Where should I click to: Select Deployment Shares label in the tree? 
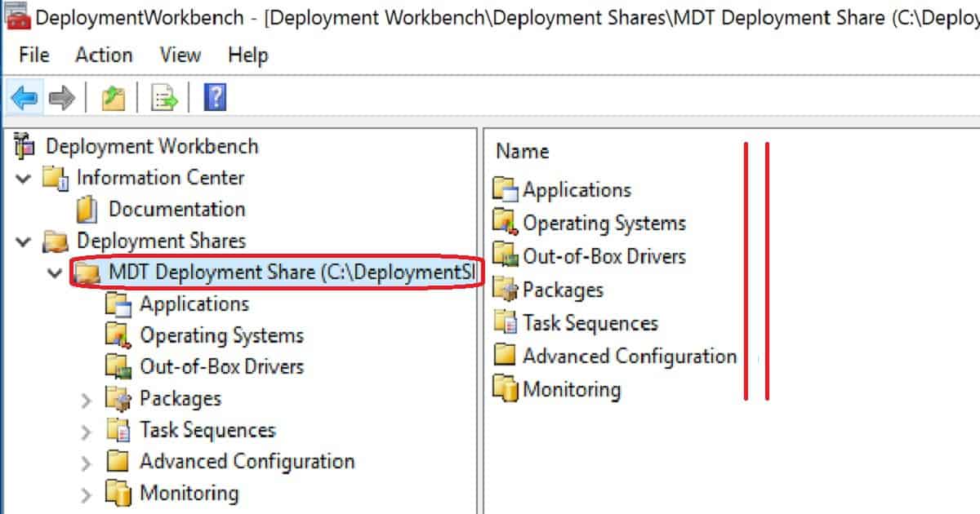(161, 241)
